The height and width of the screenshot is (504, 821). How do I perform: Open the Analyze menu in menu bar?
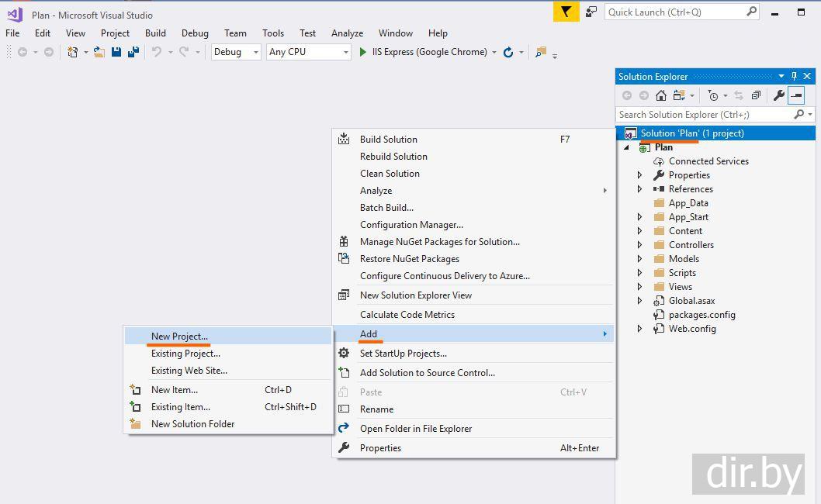pos(347,33)
